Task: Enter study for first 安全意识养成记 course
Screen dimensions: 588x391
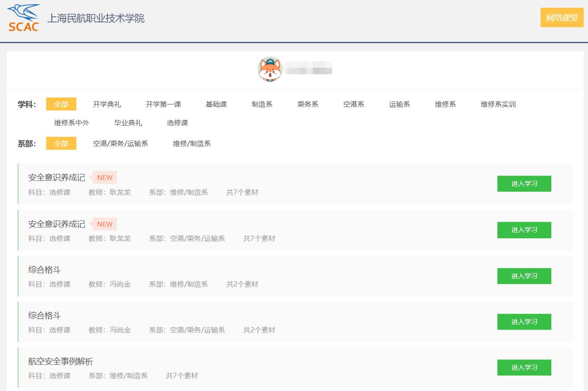Action: click(x=524, y=184)
